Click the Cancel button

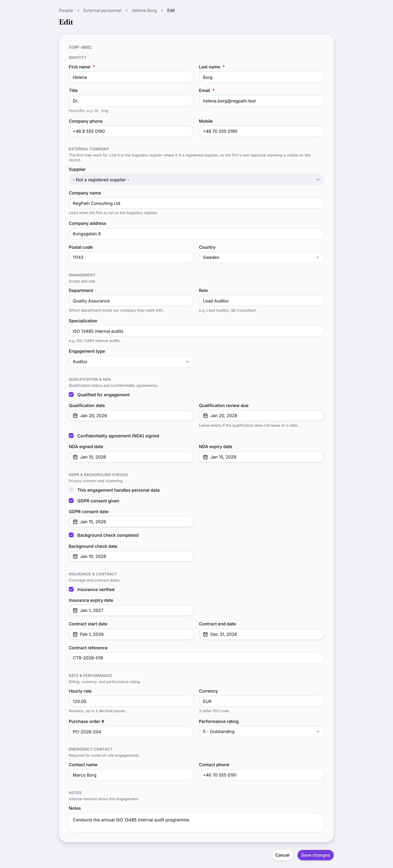point(282,855)
